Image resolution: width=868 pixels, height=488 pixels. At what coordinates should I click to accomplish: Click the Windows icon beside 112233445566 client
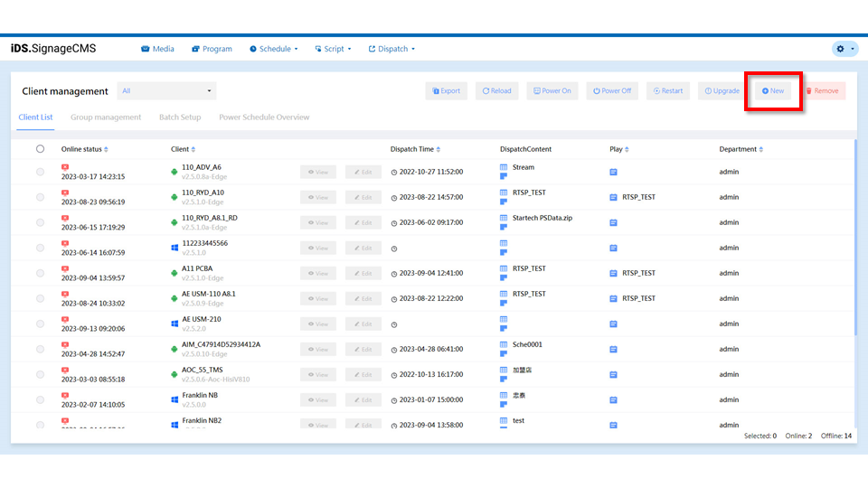click(175, 248)
